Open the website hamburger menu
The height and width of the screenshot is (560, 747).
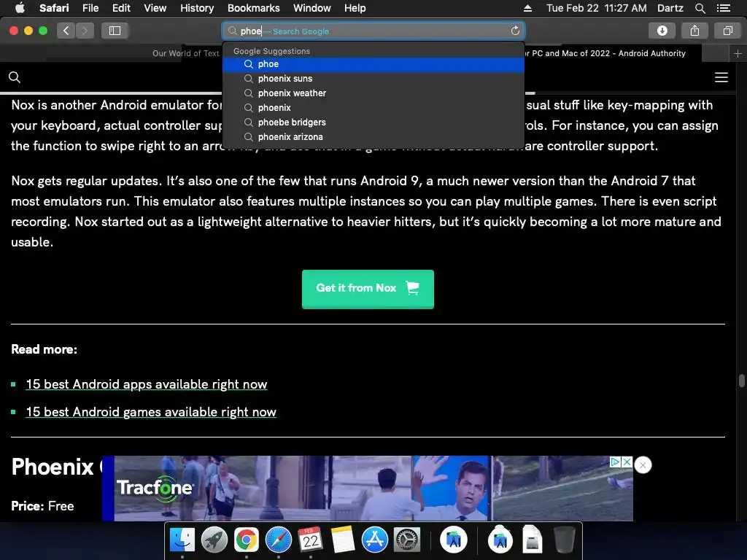pos(721,77)
